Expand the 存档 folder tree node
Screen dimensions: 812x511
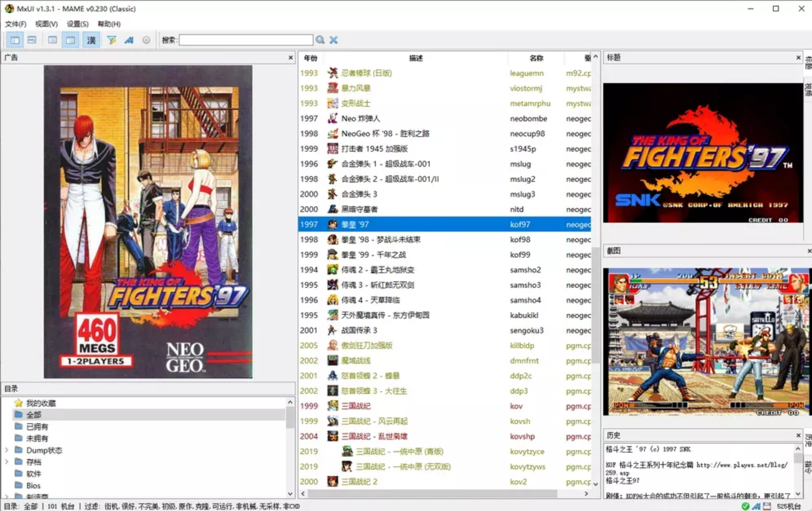tap(7, 462)
